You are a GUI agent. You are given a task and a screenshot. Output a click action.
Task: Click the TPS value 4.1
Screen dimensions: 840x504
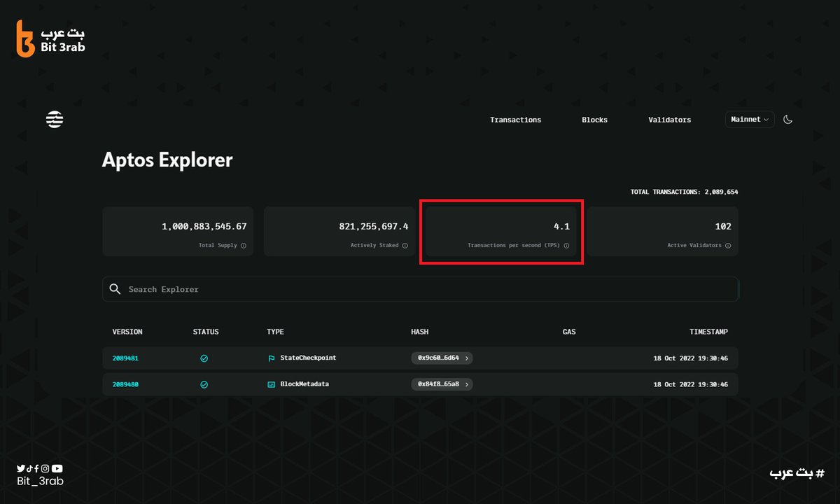[561, 227]
